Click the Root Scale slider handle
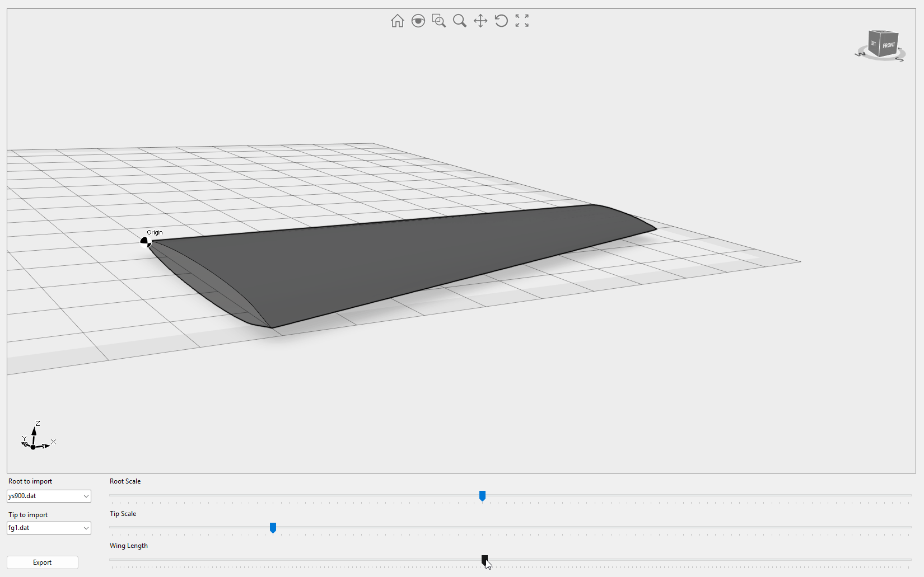The image size is (924, 577). tap(482, 496)
